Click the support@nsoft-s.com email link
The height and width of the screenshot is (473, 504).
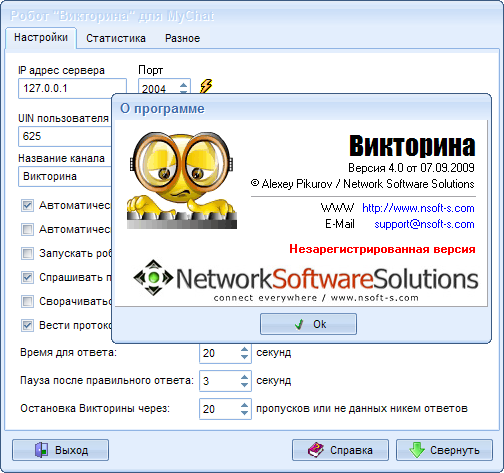[x=424, y=224]
